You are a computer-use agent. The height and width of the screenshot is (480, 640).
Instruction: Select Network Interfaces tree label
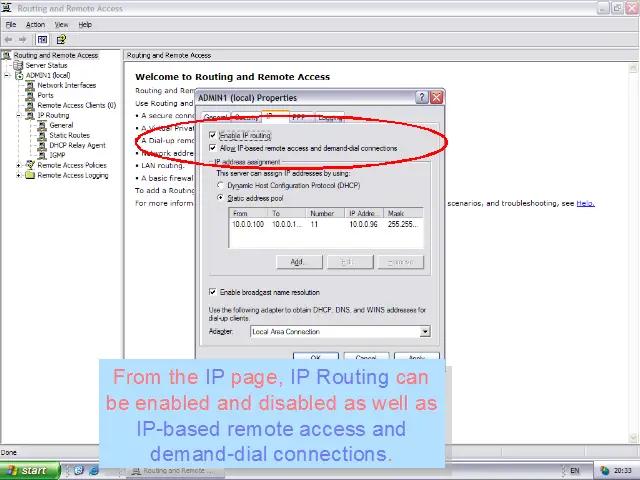tap(67, 85)
